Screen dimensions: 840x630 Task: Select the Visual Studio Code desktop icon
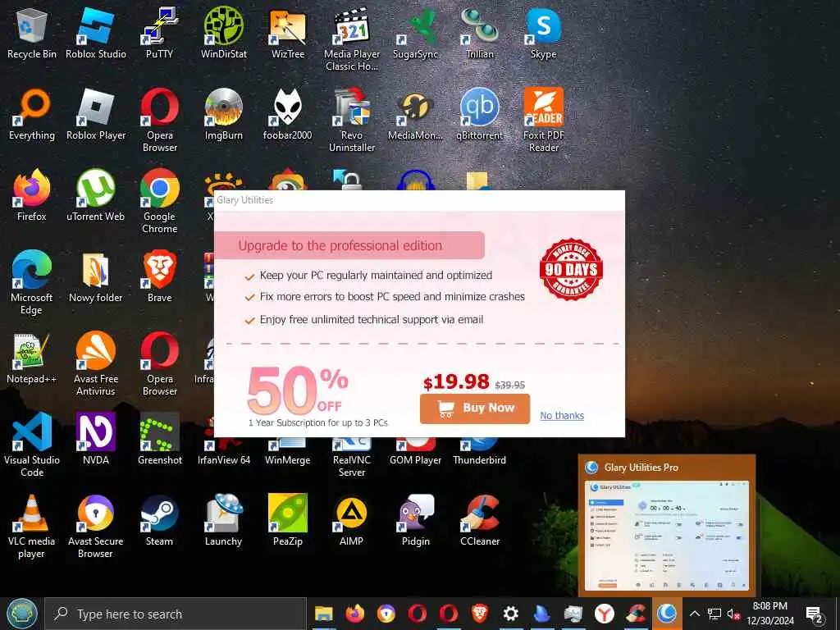tap(32, 445)
